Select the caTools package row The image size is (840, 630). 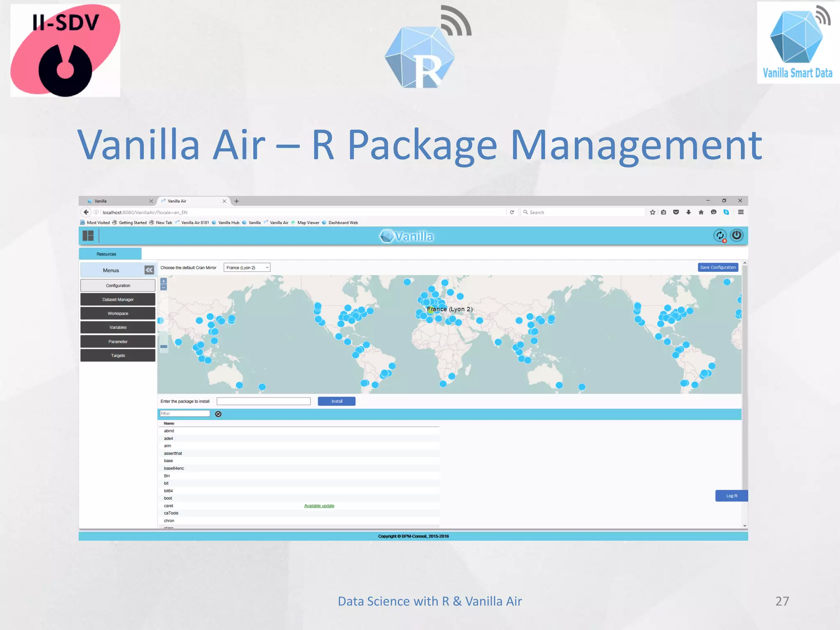tap(299, 513)
